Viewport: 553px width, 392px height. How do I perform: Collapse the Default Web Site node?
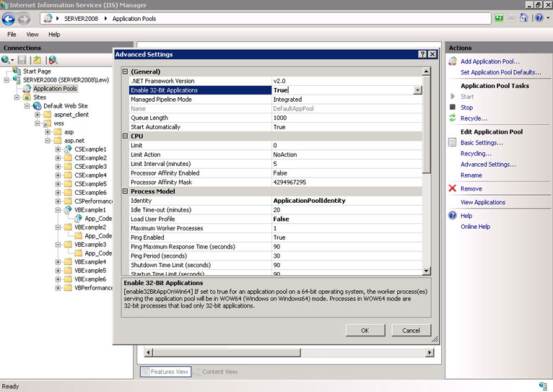(x=27, y=105)
